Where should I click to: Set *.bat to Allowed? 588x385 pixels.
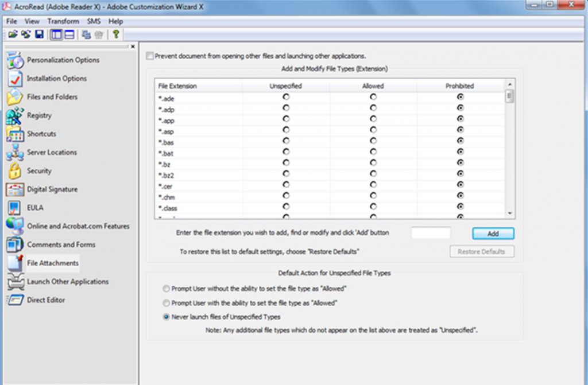[x=373, y=151]
